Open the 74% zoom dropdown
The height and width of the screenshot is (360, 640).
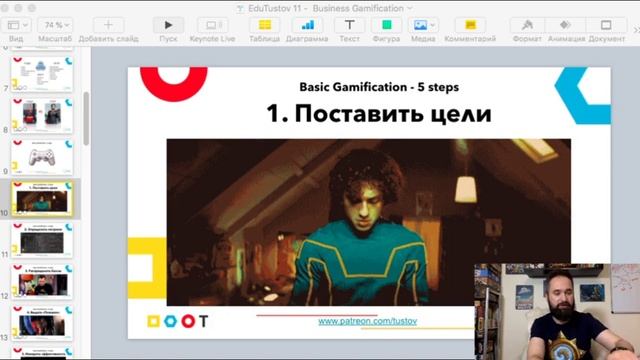55,25
